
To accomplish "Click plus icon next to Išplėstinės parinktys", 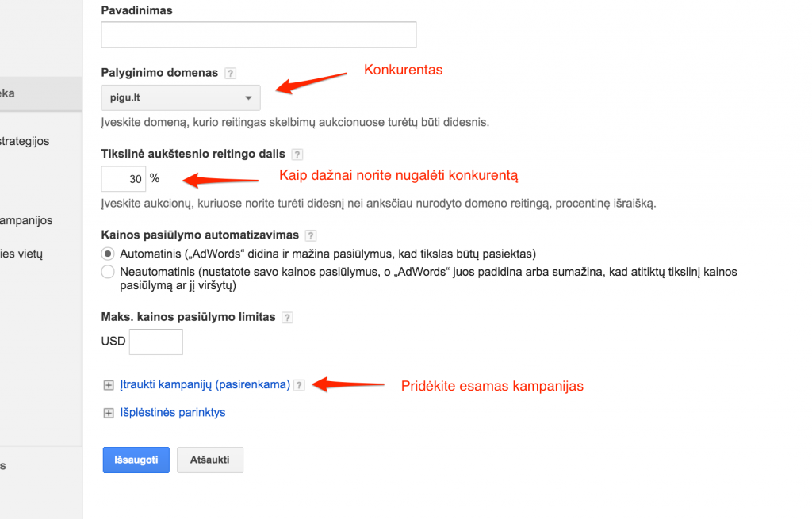I will 108,413.
